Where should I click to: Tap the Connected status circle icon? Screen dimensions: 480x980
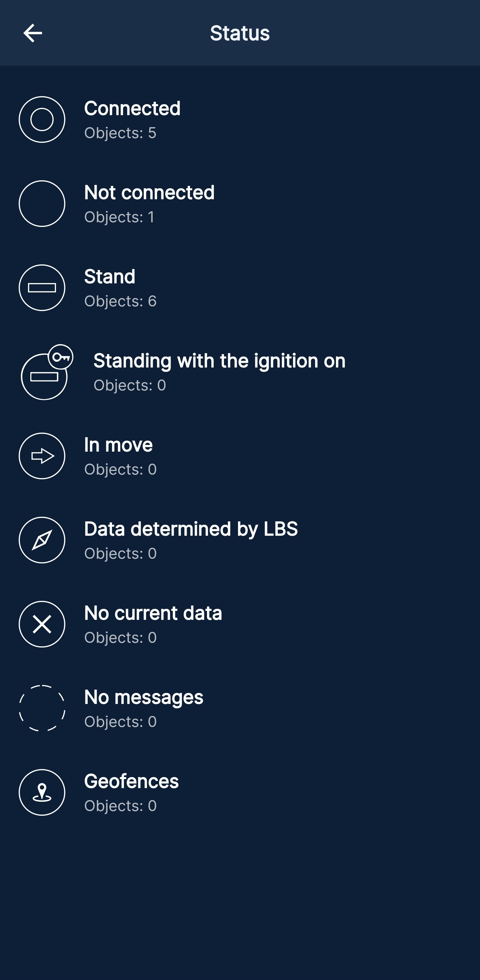pyautogui.click(x=42, y=119)
